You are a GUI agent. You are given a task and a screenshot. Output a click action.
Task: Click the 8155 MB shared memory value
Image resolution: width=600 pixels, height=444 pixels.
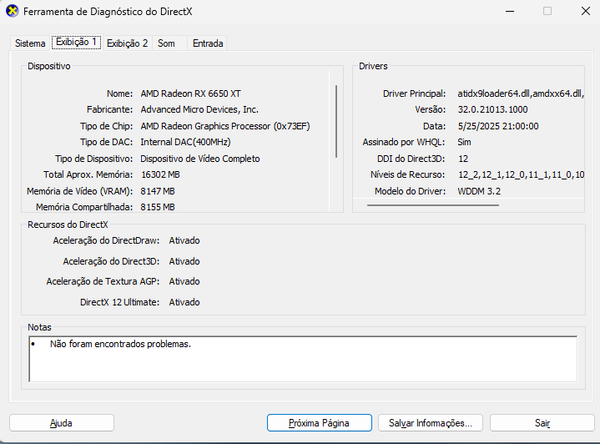158,207
